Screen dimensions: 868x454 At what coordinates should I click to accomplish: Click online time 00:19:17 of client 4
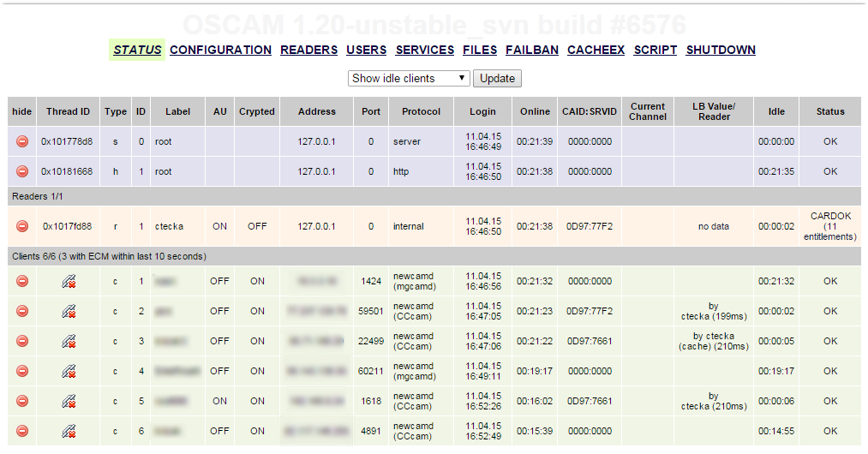coord(535,371)
